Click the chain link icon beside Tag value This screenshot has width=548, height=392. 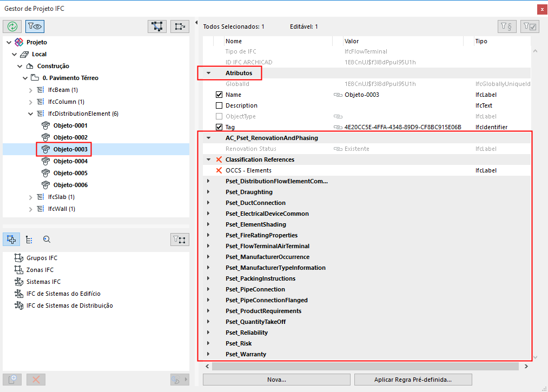click(338, 127)
